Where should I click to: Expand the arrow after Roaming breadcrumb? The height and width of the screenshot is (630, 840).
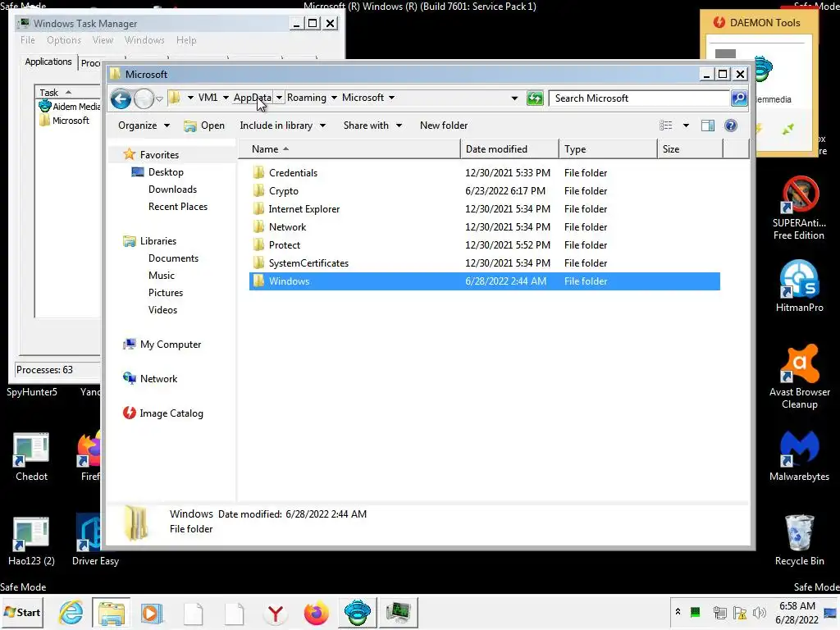(x=334, y=98)
